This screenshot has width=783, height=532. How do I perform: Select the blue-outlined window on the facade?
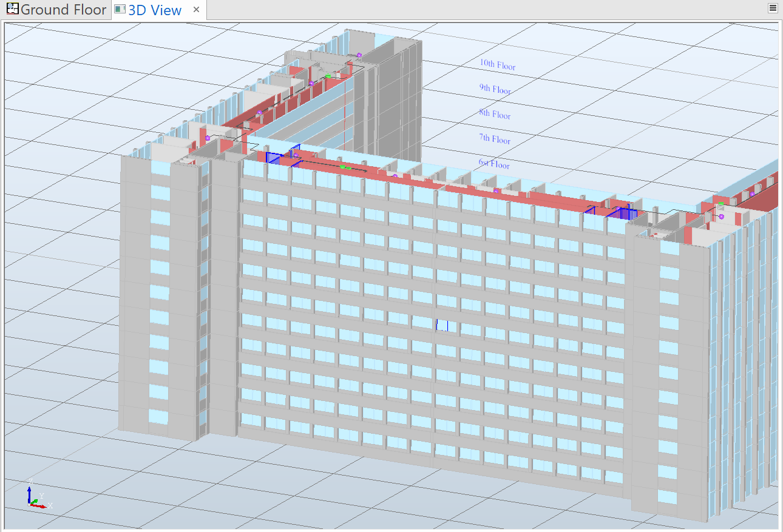tap(442, 325)
